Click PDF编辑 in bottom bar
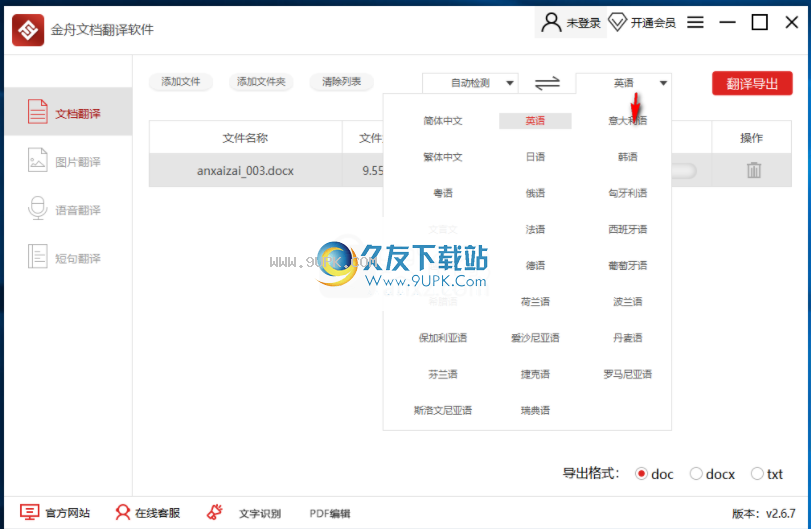811x529 pixels. [330, 513]
